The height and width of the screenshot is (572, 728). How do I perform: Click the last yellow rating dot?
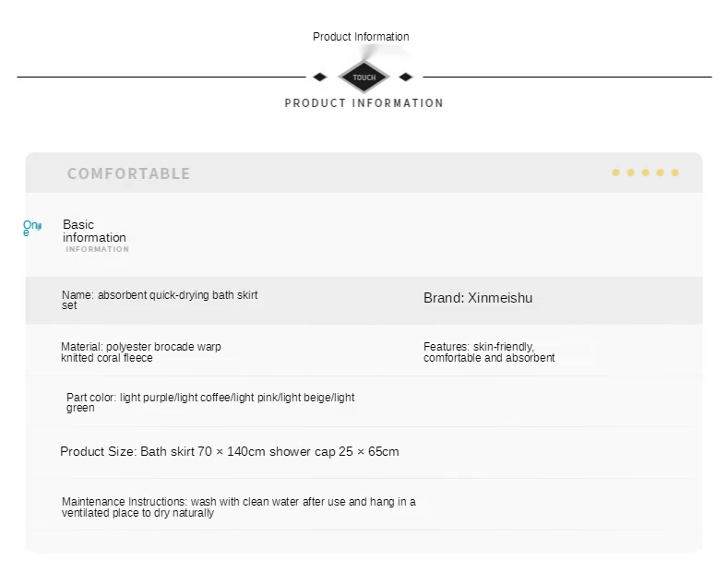[x=675, y=173]
